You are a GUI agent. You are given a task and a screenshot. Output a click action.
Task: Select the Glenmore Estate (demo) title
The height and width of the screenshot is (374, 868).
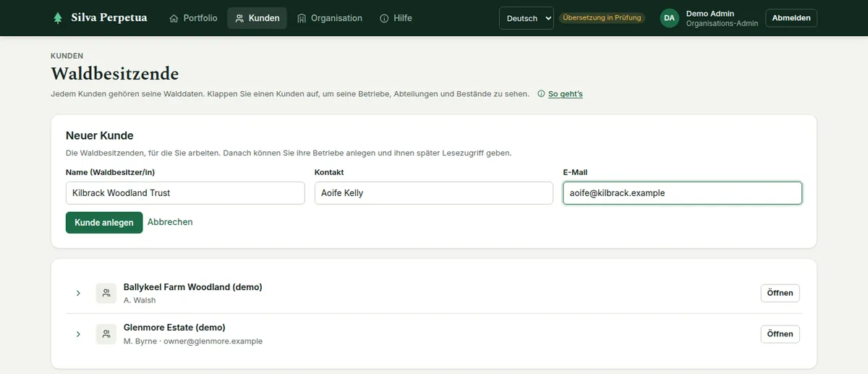click(174, 328)
